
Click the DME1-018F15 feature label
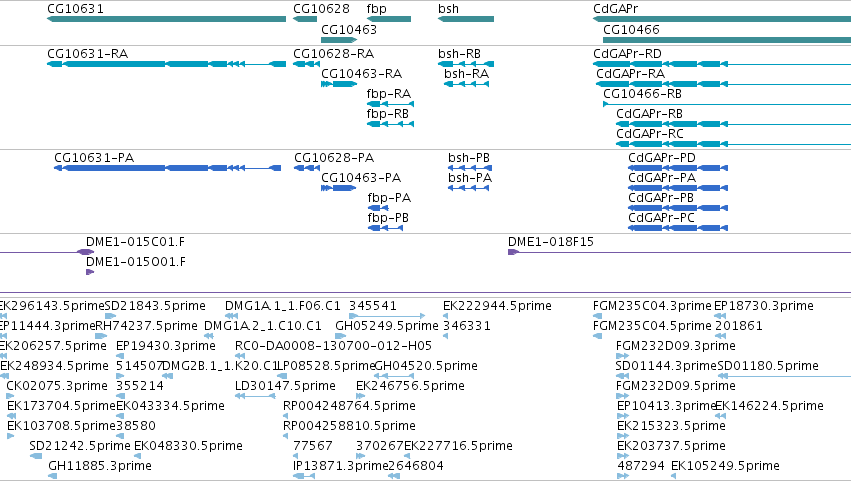pyautogui.click(x=551, y=242)
